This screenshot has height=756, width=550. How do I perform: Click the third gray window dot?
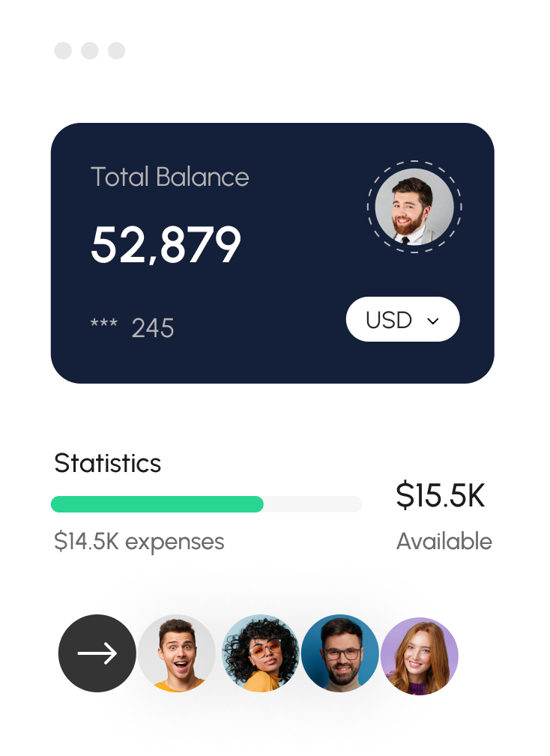point(116,51)
